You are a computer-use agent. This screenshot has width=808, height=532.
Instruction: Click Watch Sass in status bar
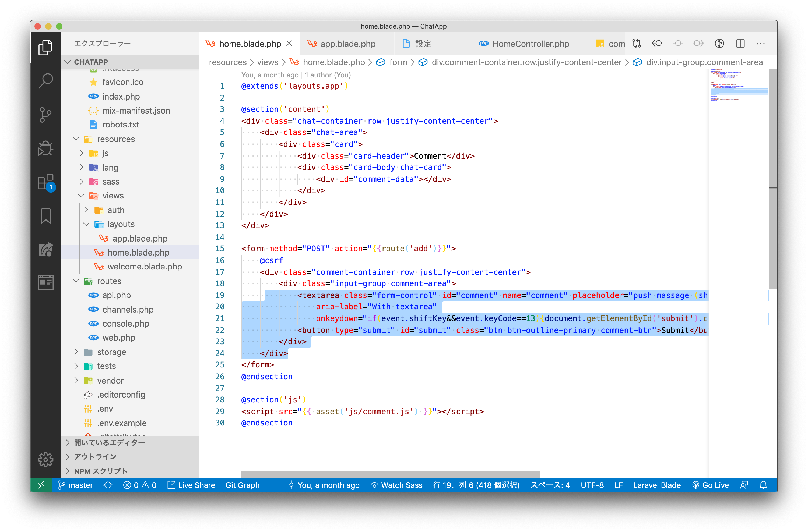coord(396,485)
